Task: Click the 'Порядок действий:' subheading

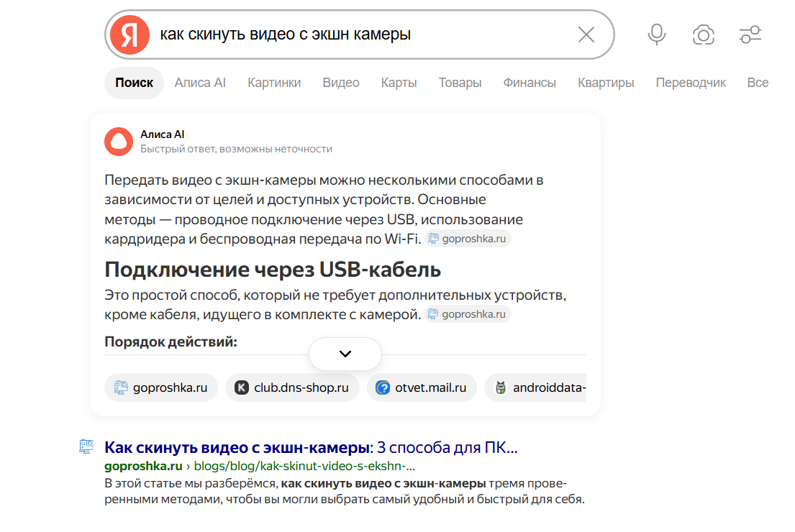Action: tap(171, 342)
